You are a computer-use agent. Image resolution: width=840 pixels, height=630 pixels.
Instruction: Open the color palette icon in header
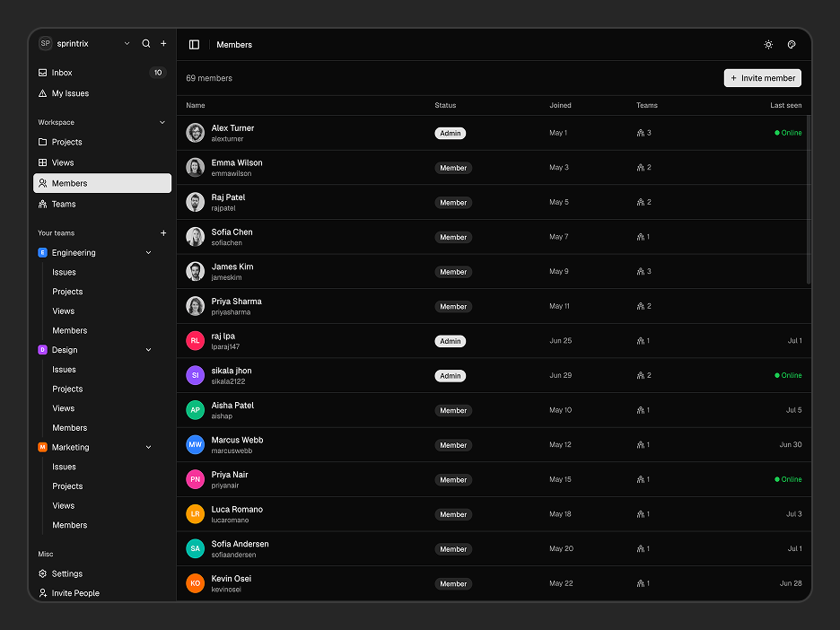[x=792, y=45]
